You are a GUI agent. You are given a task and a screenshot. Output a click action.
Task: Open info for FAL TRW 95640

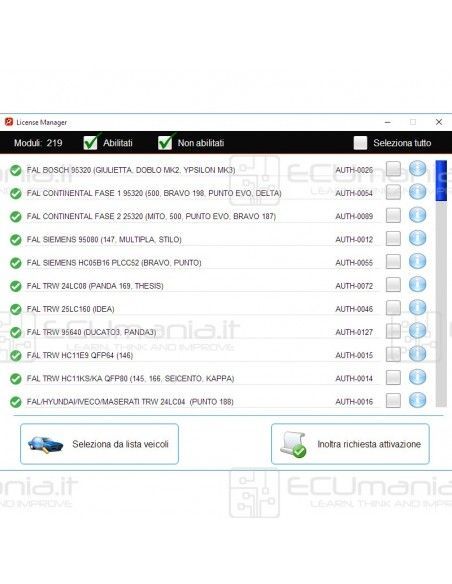pyautogui.click(x=417, y=331)
